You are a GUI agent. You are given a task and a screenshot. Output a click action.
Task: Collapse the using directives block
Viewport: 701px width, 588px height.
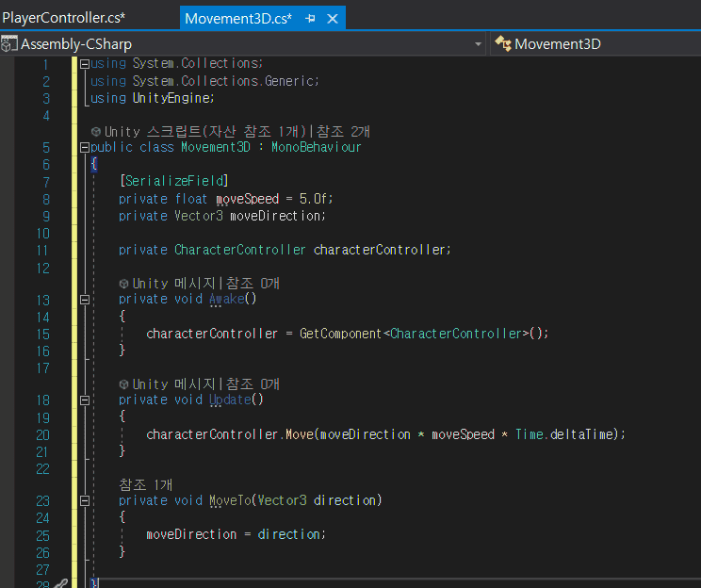(85, 64)
